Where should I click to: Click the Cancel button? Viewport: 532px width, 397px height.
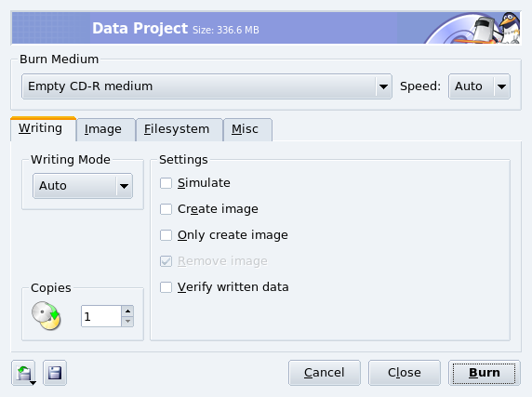tap(324, 373)
